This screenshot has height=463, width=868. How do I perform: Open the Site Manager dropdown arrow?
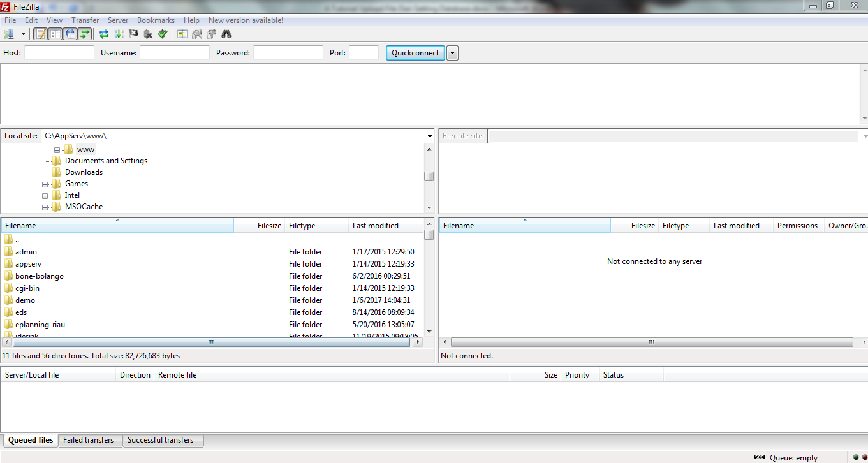click(23, 34)
